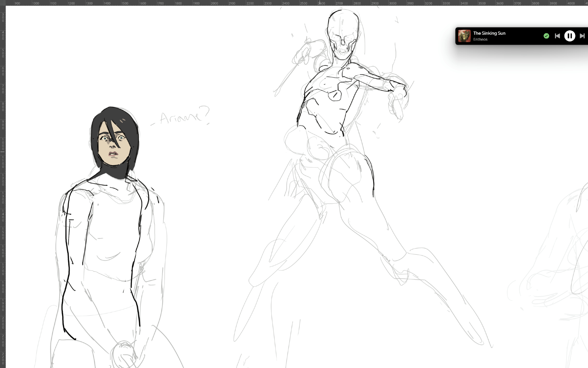Click the ruler origin corner box
This screenshot has height=368, width=588.
[x=3, y=3]
